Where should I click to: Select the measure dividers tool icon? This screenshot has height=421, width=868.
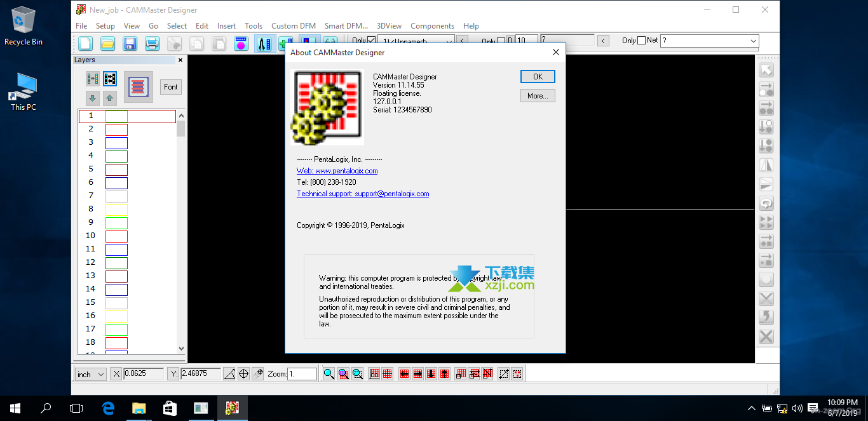pos(264,43)
